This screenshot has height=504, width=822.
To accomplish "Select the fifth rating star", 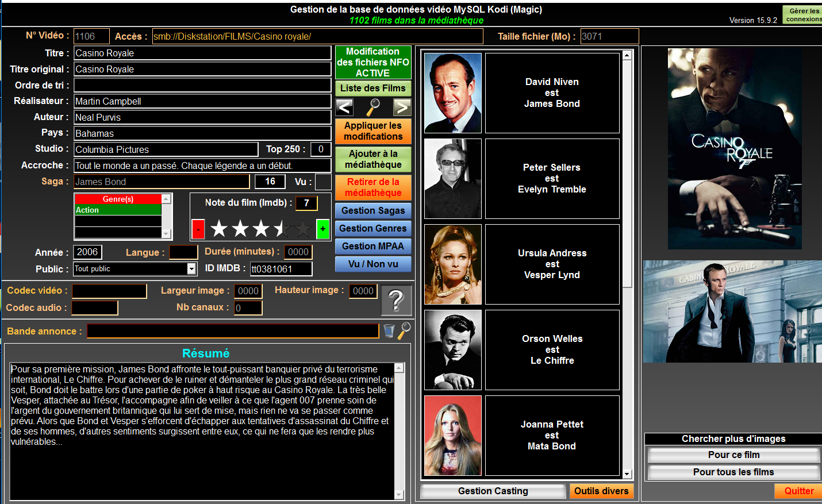I will 303,229.
